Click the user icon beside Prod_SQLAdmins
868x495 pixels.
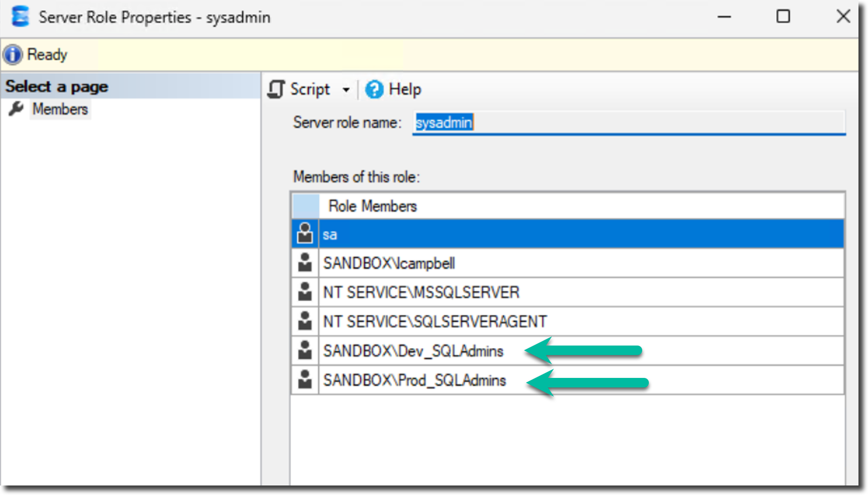[x=305, y=380]
